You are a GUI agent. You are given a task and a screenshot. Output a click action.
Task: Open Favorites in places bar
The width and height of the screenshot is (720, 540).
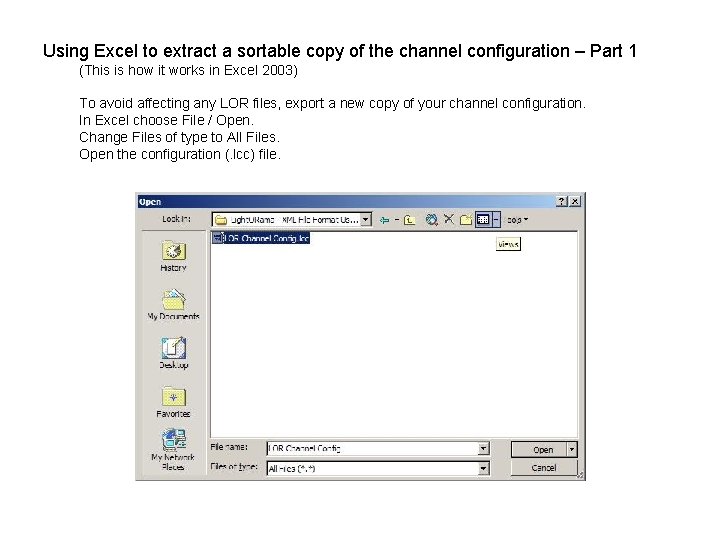tap(173, 402)
